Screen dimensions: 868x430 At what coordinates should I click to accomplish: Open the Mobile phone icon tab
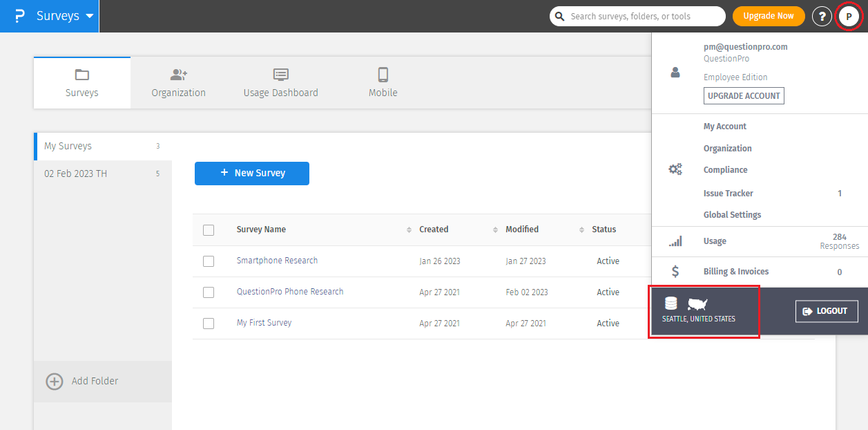pyautogui.click(x=383, y=75)
